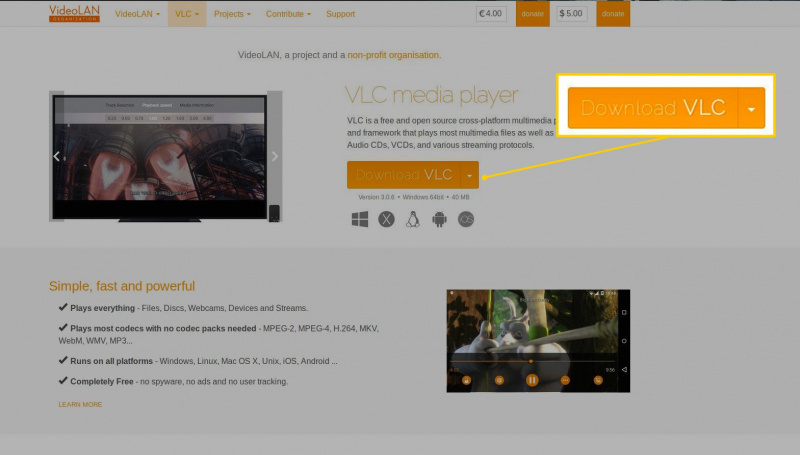
Task: Click the main Download VLC button
Action: click(404, 175)
